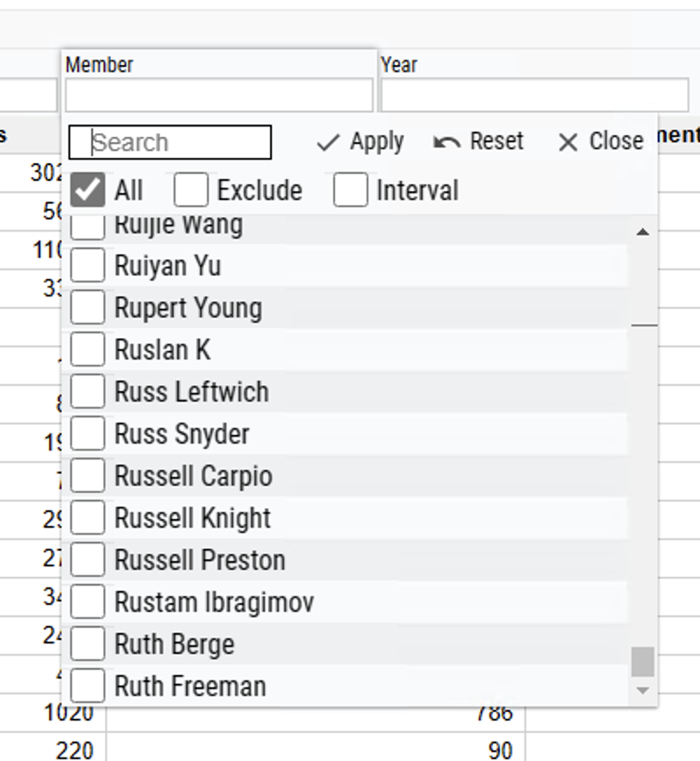Check the Rustam Ibragimov checkbox
Image resolution: width=700 pixels, height=761 pixels.
tap(87, 602)
